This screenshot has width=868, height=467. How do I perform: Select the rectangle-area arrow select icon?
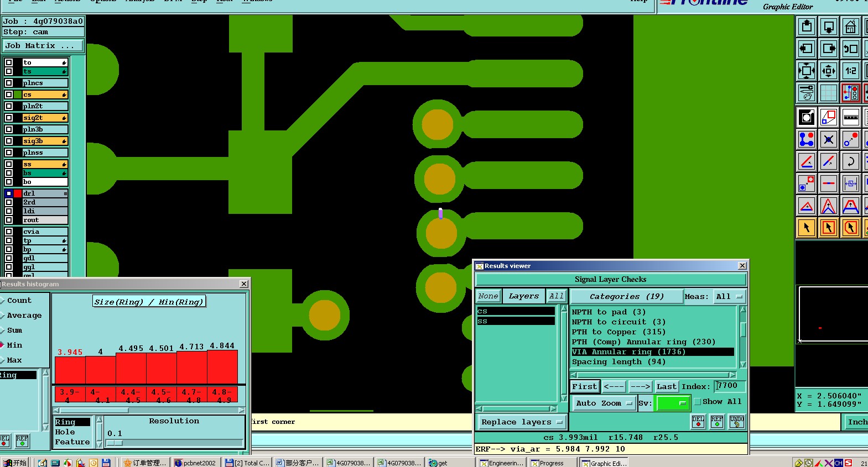(x=829, y=227)
